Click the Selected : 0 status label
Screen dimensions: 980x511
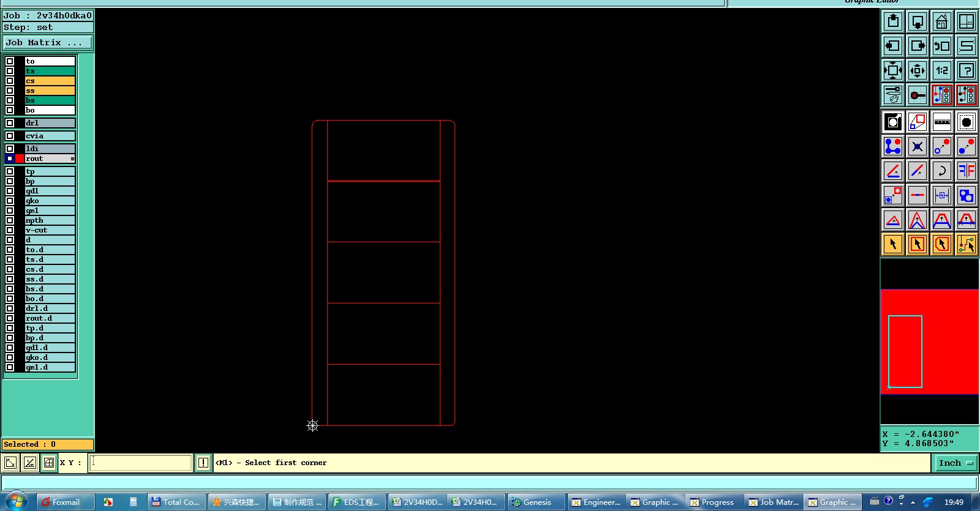(x=48, y=444)
